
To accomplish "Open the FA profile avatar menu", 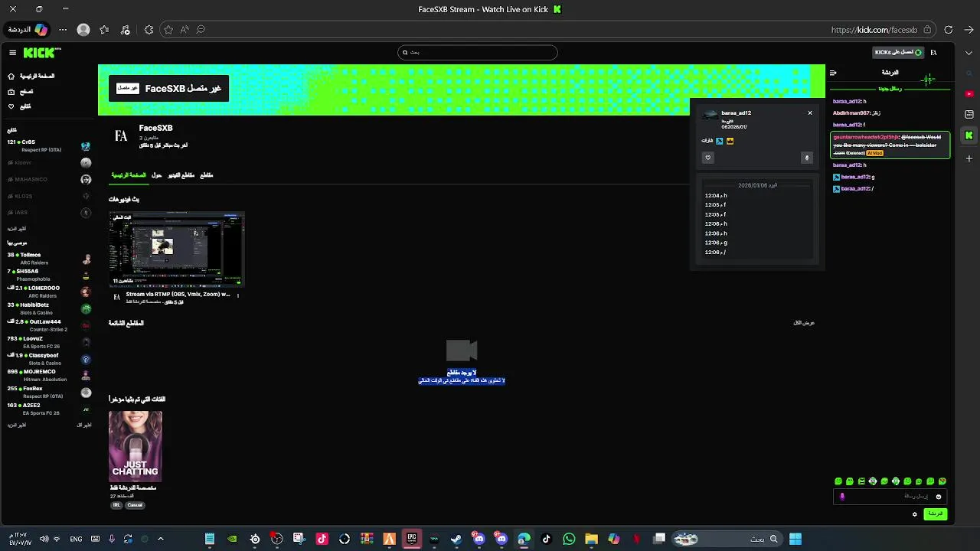I will click(x=933, y=53).
